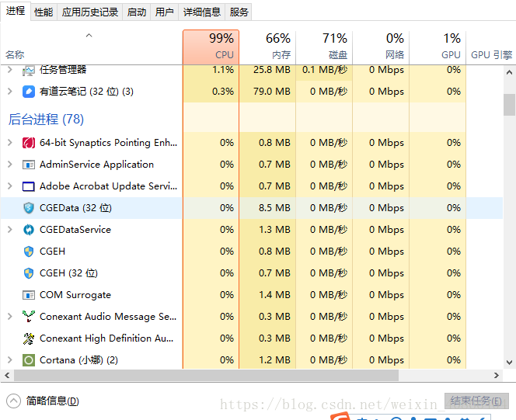This screenshot has width=516, height=420.
Task: Click the 简略信息(D) link
Action: tap(53, 401)
